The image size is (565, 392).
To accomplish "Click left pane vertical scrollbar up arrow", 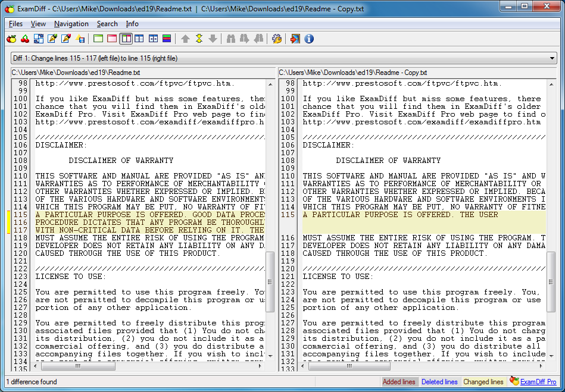I will click(x=270, y=84).
